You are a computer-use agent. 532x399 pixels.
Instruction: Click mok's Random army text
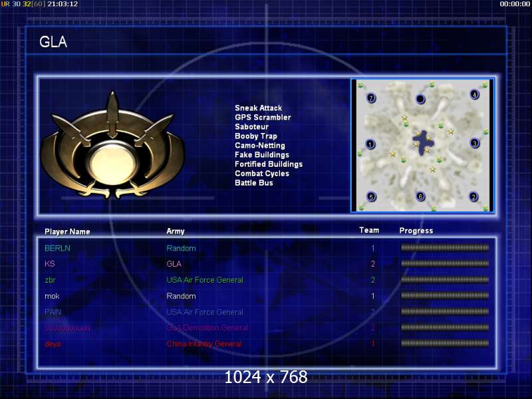[181, 296]
